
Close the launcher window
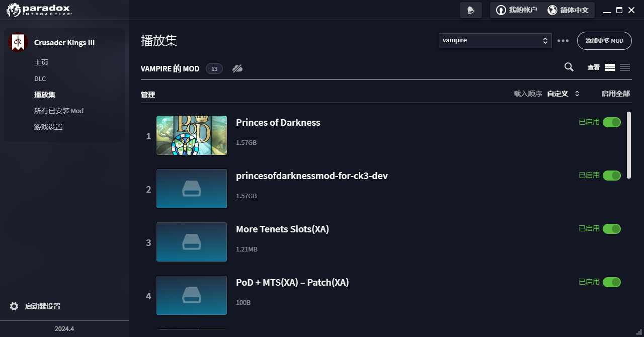(x=631, y=10)
